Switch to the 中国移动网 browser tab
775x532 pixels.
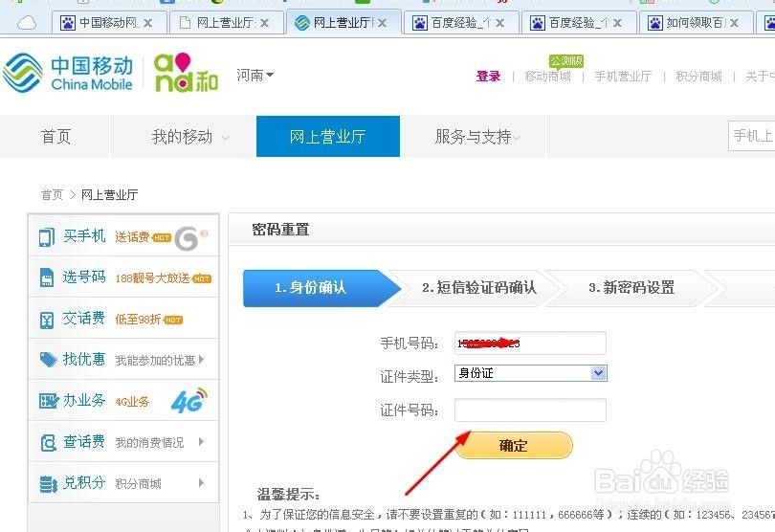(x=109, y=23)
